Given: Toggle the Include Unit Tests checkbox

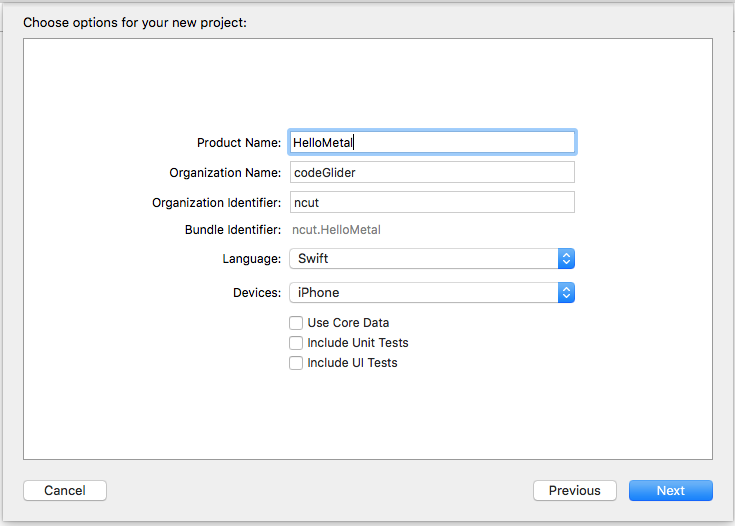Looking at the screenshot, I should [296, 343].
